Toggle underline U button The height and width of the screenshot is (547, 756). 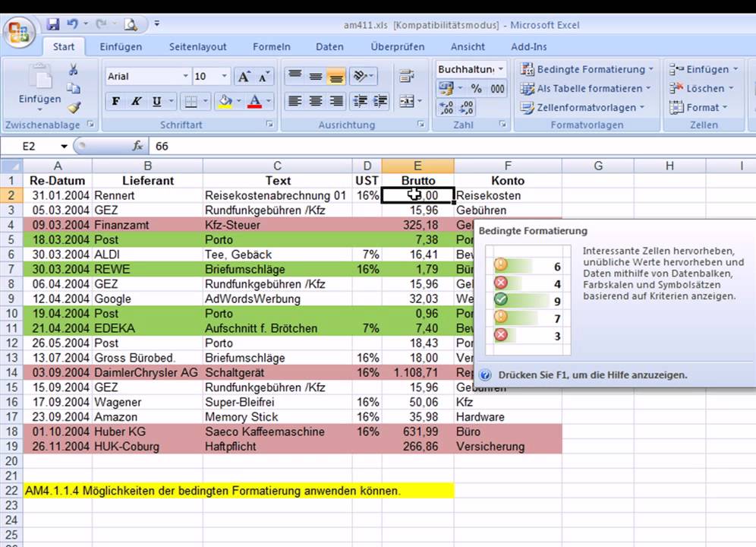point(156,101)
